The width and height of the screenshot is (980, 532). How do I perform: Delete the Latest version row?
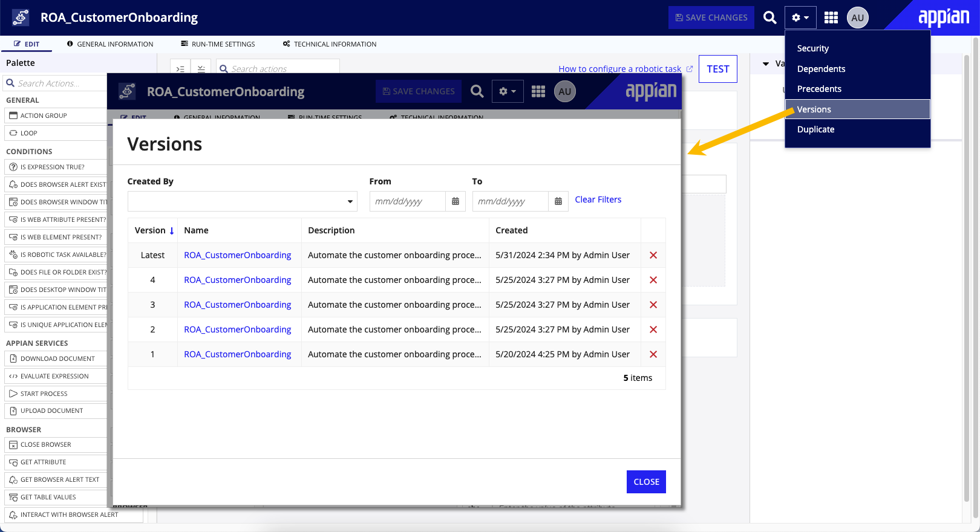653,255
